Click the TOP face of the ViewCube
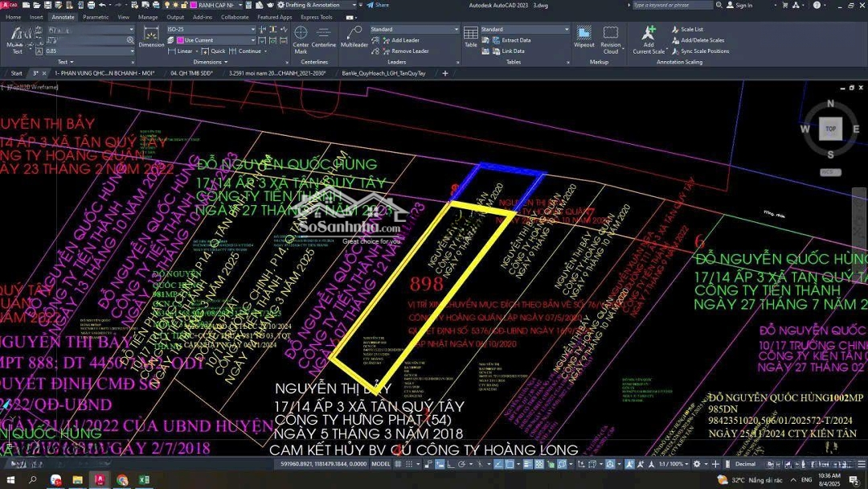 click(x=830, y=129)
